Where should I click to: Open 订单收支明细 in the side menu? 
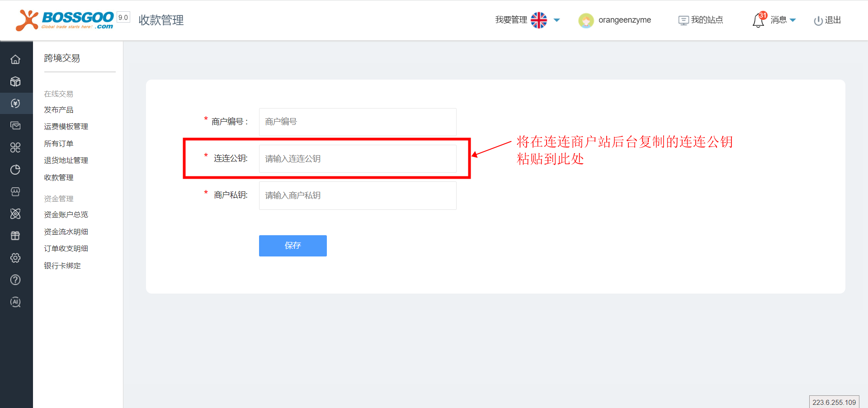(x=66, y=249)
